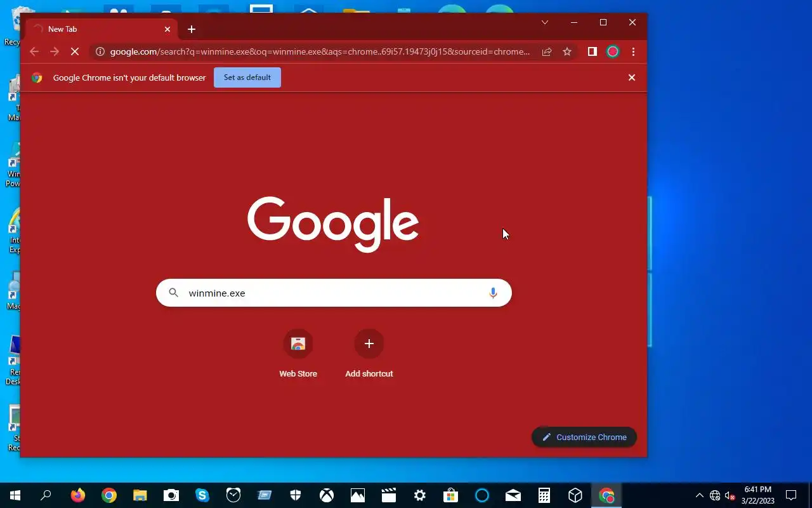Open a new tab with plus button
The image size is (812, 508).
[192, 29]
